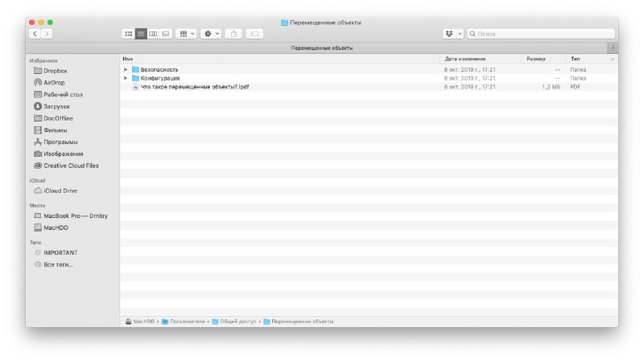Sort by the Дата изменения column header
The height and width of the screenshot is (361, 644).
click(464, 59)
